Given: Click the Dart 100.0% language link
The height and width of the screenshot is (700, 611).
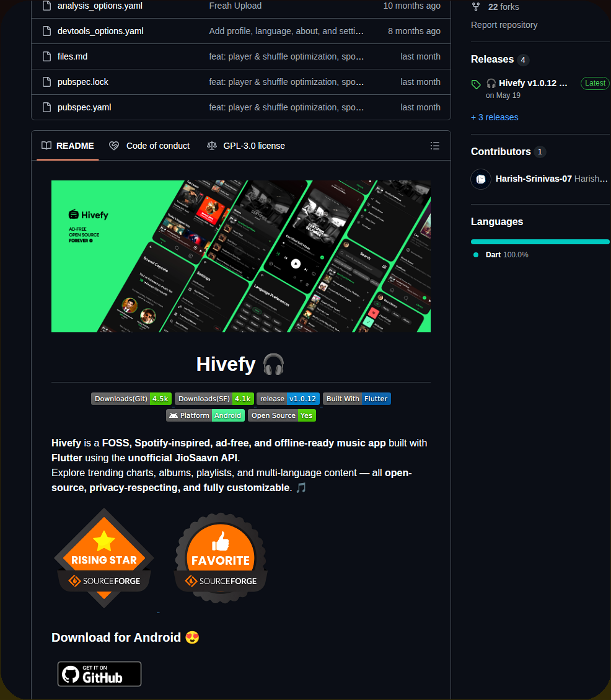Looking at the screenshot, I should 506,254.
